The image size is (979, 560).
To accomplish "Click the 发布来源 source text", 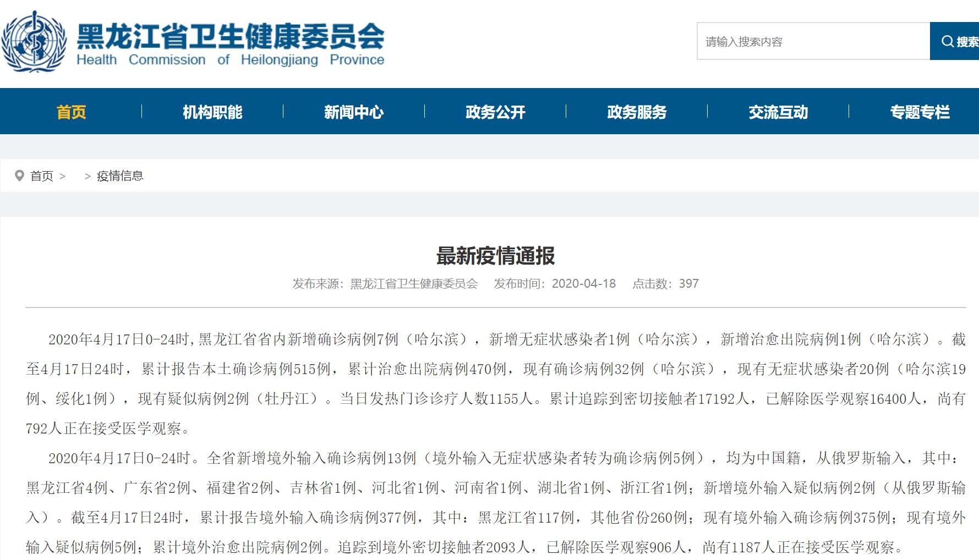I will click(385, 284).
